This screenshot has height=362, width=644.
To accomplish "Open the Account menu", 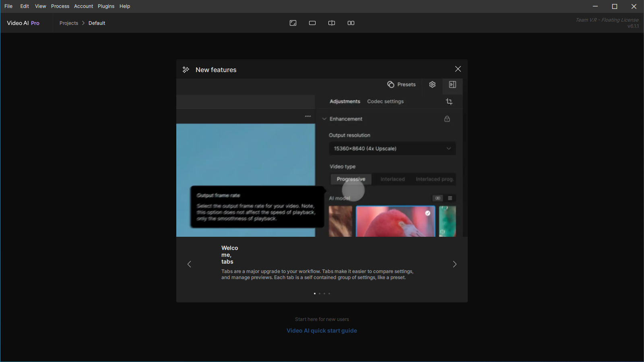I will tap(83, 6).
